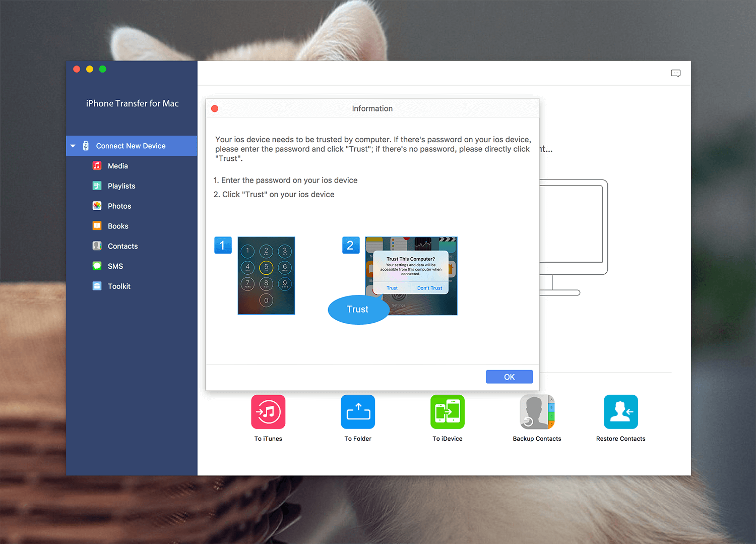Click the To iDevice label
This screenshot has height=544, width=756.
tap(448, 439)
